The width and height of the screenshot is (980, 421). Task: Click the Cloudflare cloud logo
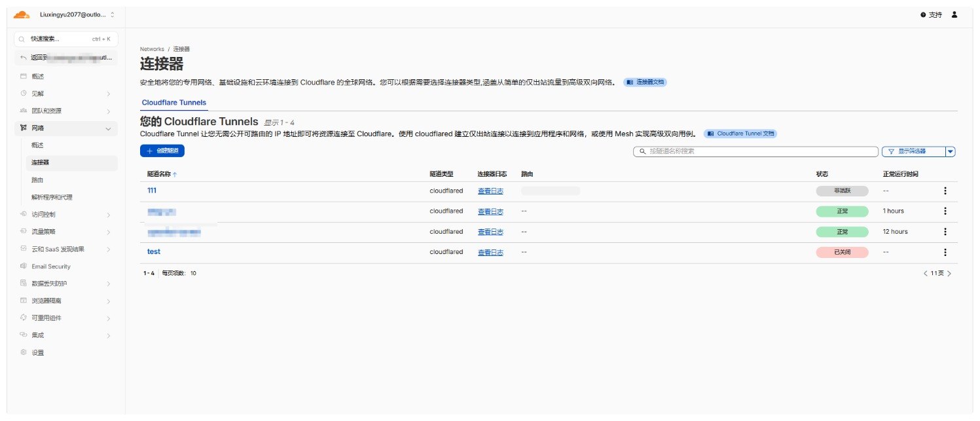tap(21, 14)
